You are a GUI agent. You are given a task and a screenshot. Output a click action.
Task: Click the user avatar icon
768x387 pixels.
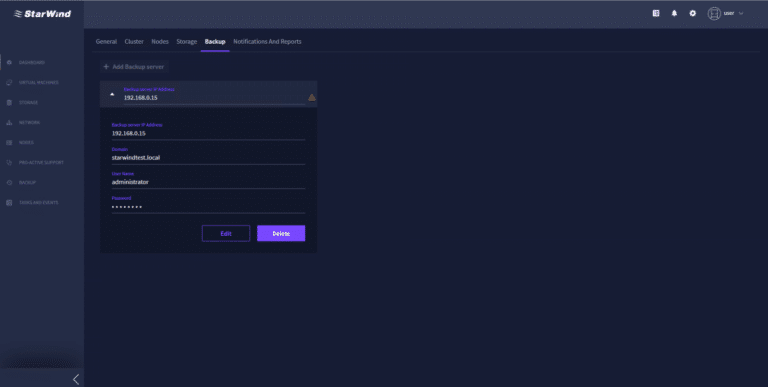coord(714,14)
